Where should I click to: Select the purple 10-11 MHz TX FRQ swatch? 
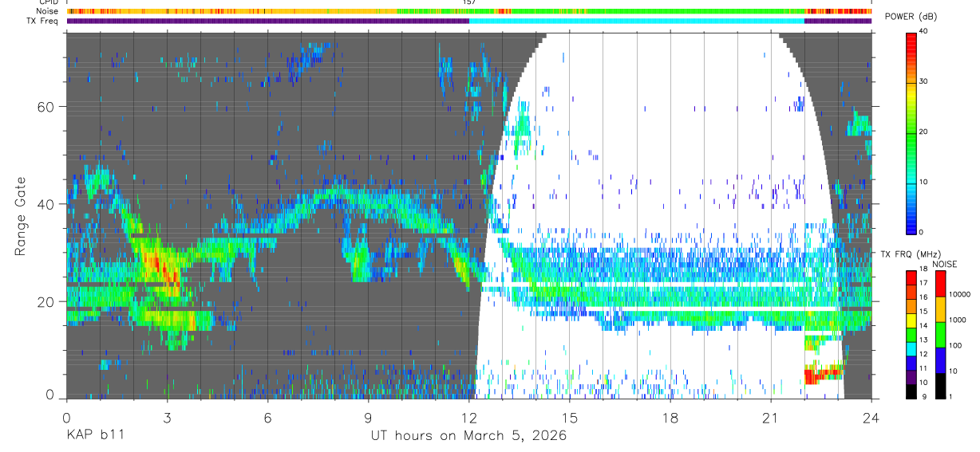[x=911, y=377]
